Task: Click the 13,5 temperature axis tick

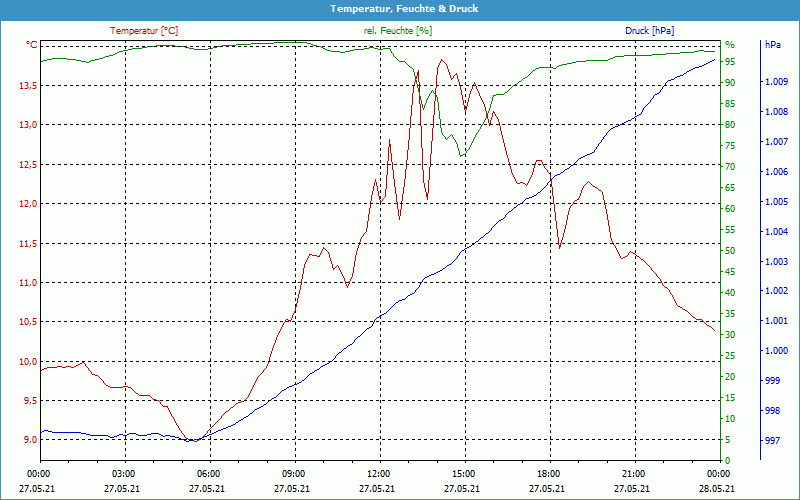Action: (28, 85)
